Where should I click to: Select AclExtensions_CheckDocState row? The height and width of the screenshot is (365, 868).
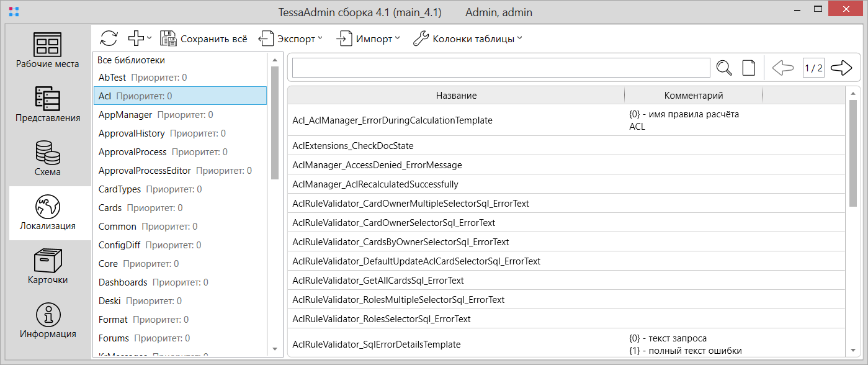[352, 146]
